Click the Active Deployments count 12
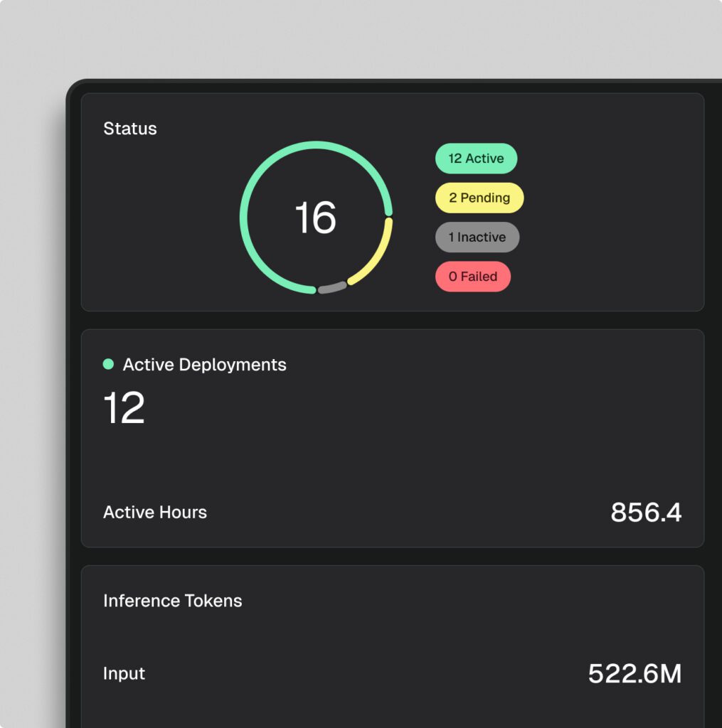The image size is (722, 728). tap(122, 405)
